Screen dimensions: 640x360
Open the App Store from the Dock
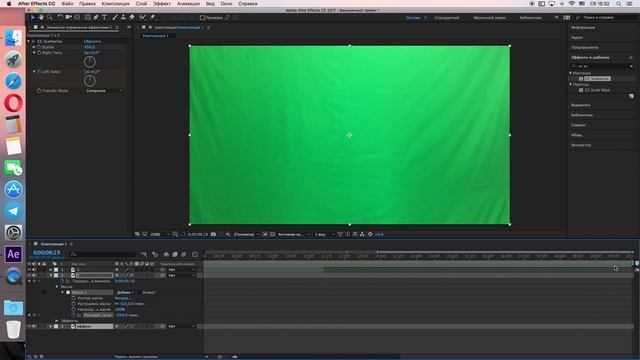click(13, 189)
